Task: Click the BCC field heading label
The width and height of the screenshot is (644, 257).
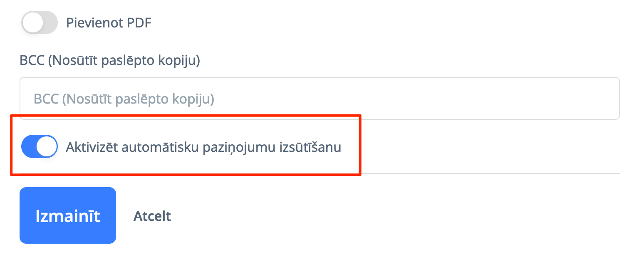Action: tap(110, 61)
